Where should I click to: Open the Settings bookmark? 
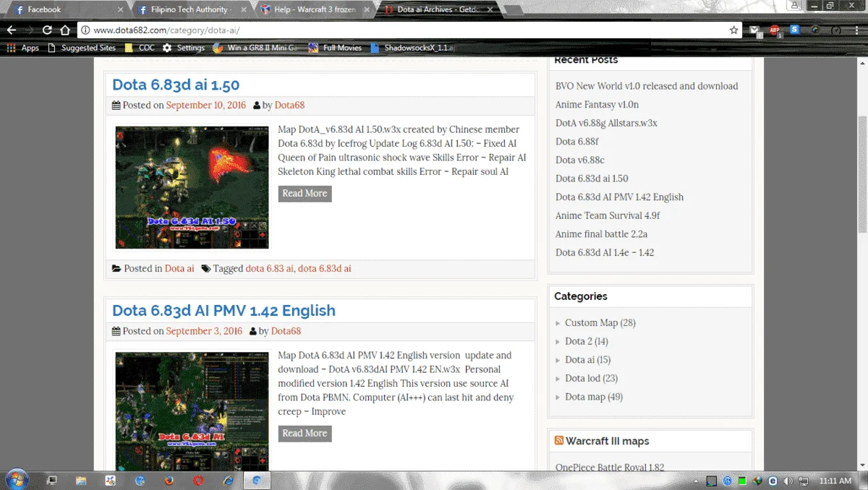pyautogui.click(x=184, y=48)
